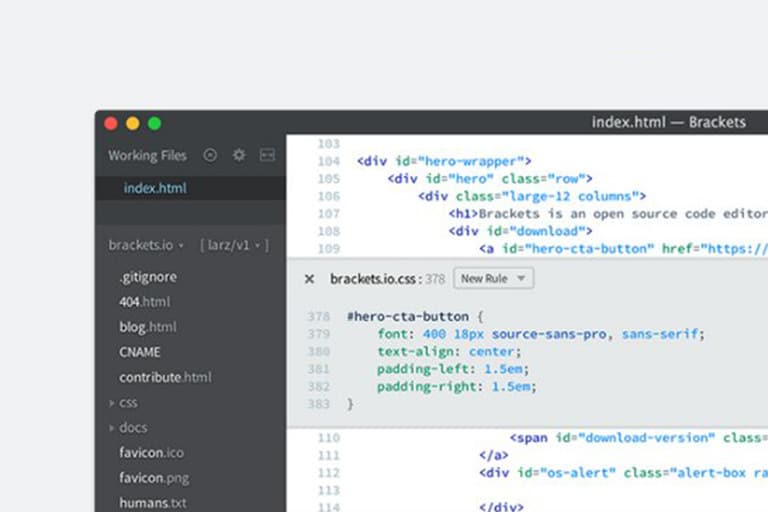Screen dimensions: 768x512
Task: Open the brackets.io project dropdown
Action: pyautogui.click(x=146, y=245)
